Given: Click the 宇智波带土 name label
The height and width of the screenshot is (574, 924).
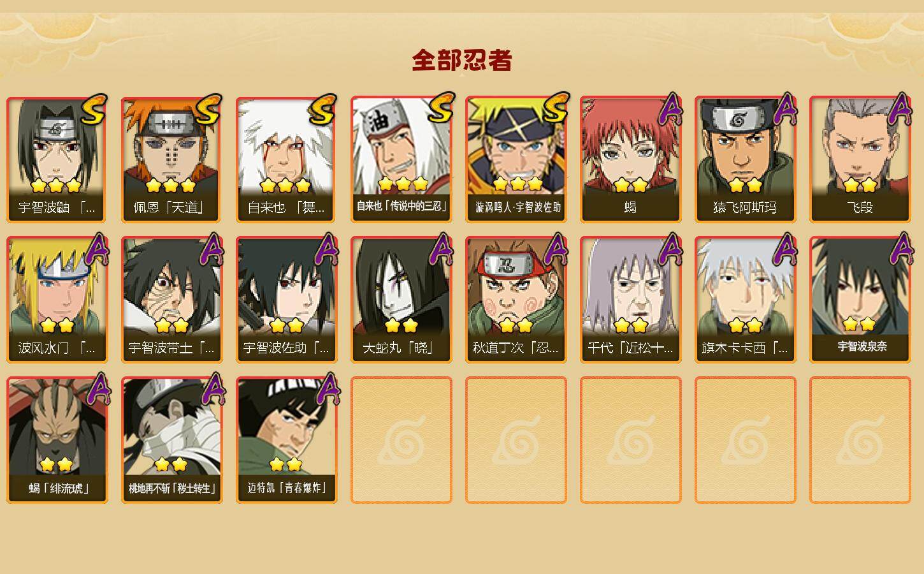Looking at the screenshot, I should [x=172, y=348].
